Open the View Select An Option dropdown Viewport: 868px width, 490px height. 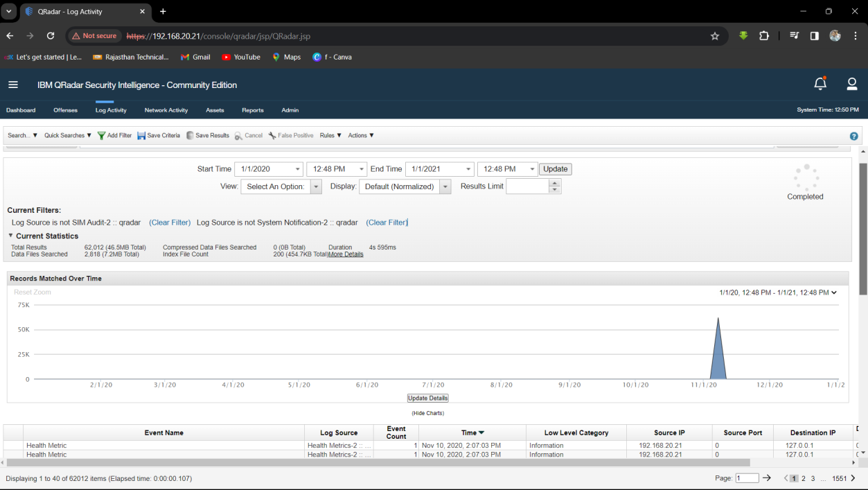316,186
